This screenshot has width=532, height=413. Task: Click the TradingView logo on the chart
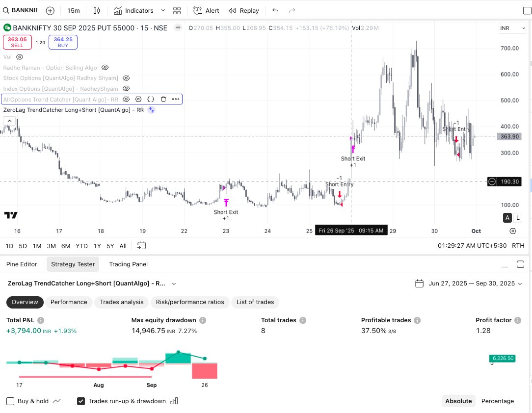(x=11, y=215)
